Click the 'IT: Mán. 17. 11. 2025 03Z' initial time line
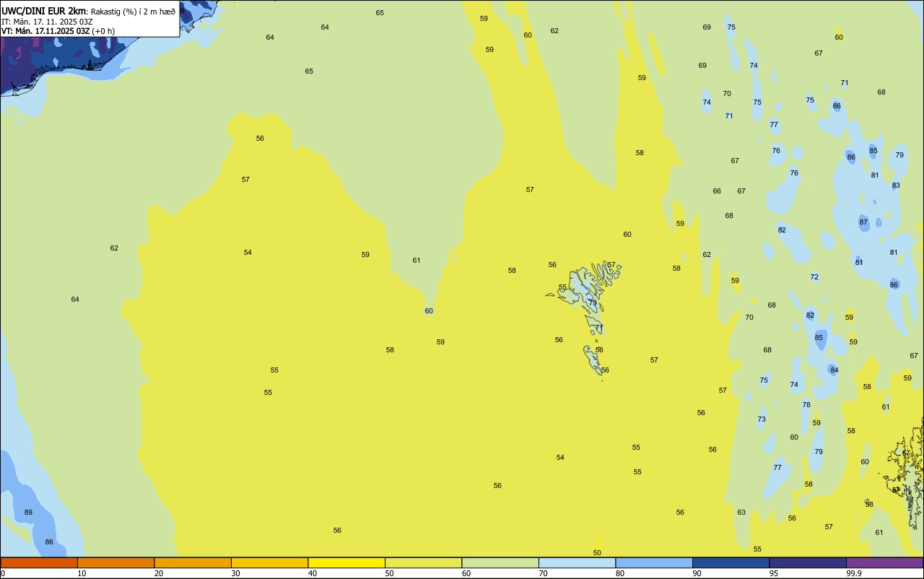The image size is (924, 579). pyautogui.click(x=47, y=22)
